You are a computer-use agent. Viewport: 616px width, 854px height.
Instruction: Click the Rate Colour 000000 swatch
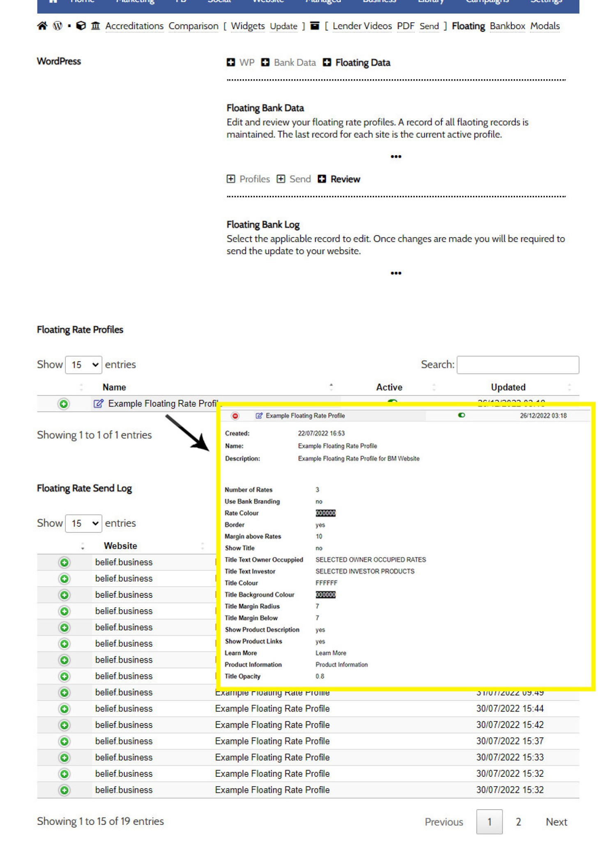tap(325, 513)
